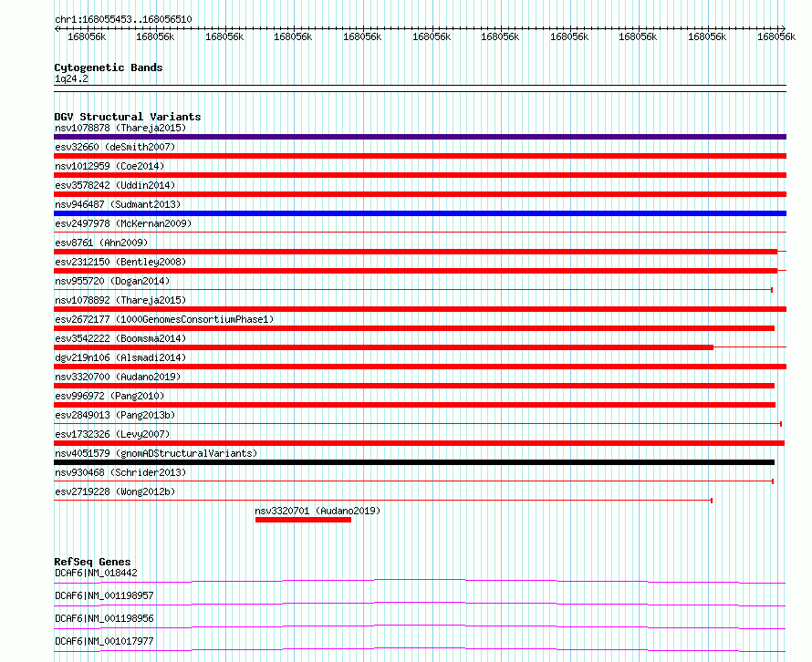This screenshot has width=812, height=662.
Task: Click the DGV Structural Variants track title
Action: tap(128, 117)
